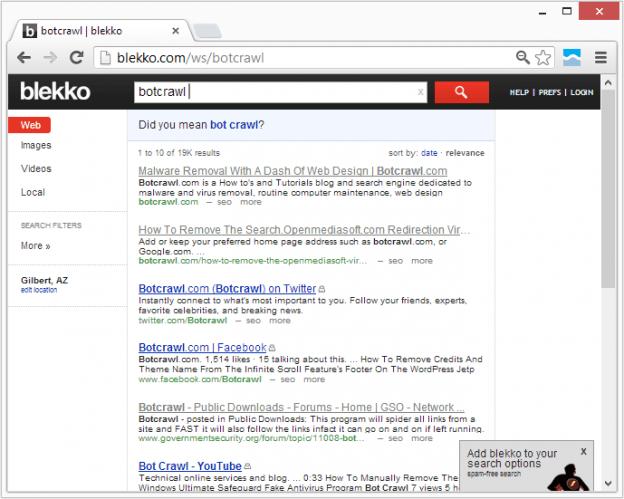Screen dimensions: 624x499
Task: Expand more under openmediasoft result
Action: pyautogui.click(x=422, y=261)
